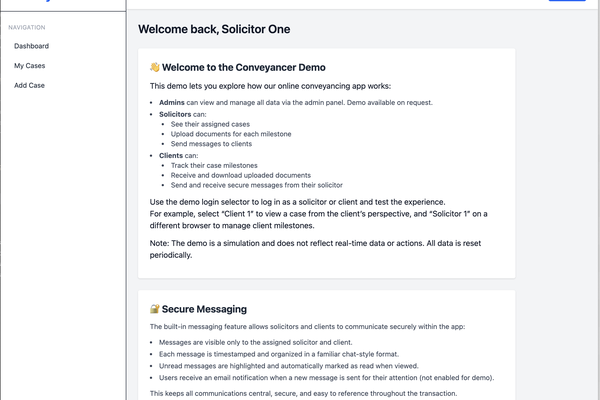
Task: Open the Dashboard page in the sidebar
Action: click(31, 46)
